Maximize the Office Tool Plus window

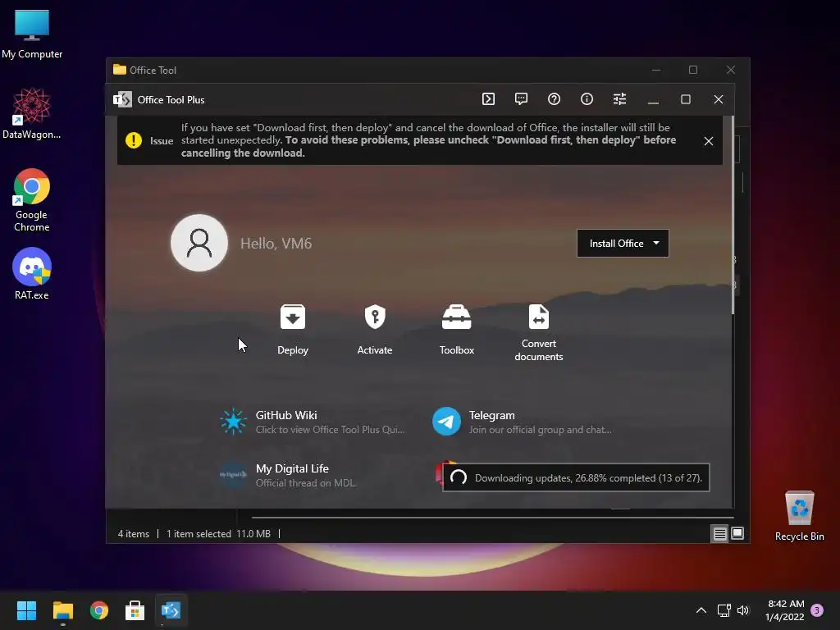click(685, 99)
